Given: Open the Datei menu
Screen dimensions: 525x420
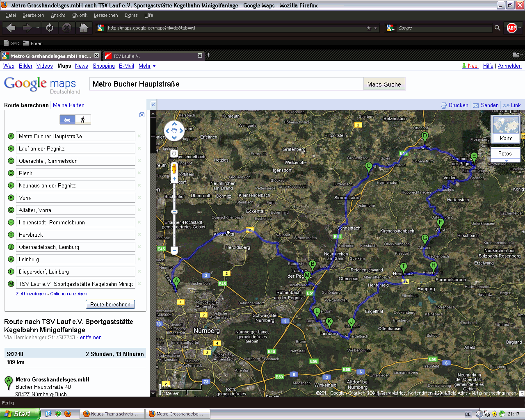Looking at the screenshot, I should 11,15.
